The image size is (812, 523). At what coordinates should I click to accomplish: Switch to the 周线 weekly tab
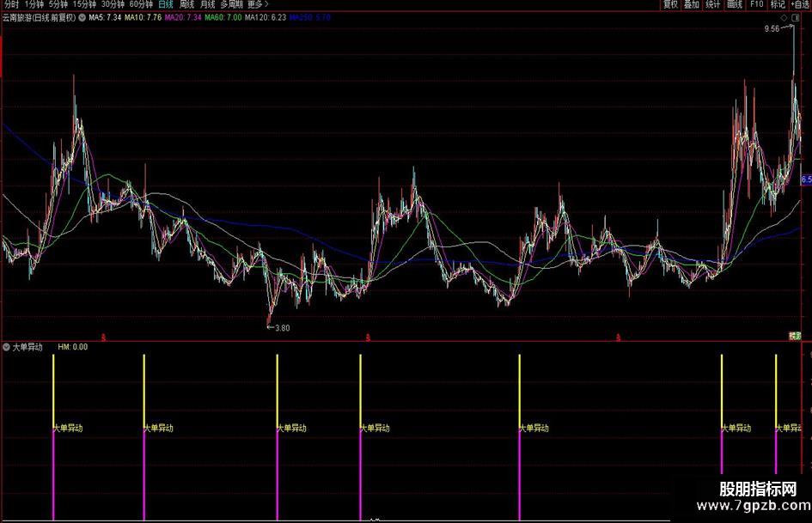[186, 4]
